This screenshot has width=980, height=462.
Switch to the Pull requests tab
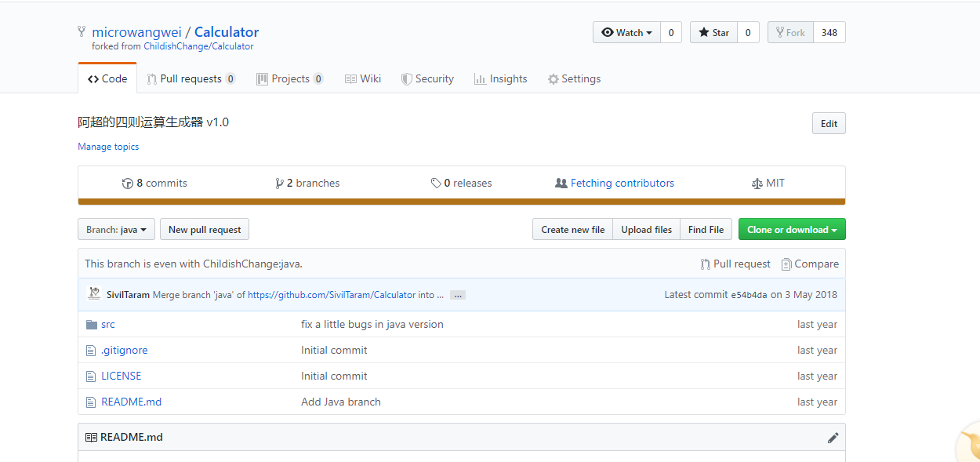[x=191, y=78]
